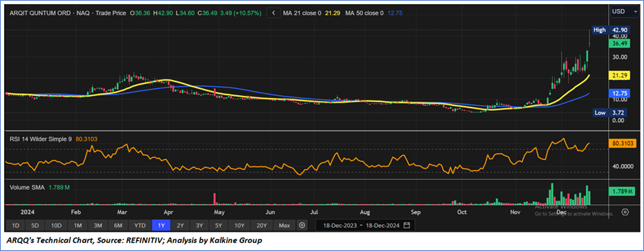The width and height of the screenshot is (644, 251).
Task: Select the 10D range
Action: click(x=57, y=225)
